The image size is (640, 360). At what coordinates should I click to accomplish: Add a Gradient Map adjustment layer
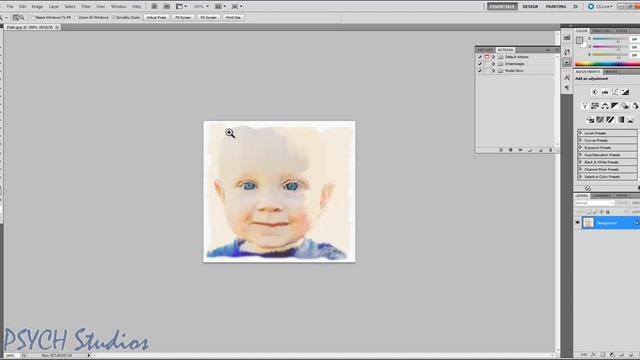(x=620, y=120)
